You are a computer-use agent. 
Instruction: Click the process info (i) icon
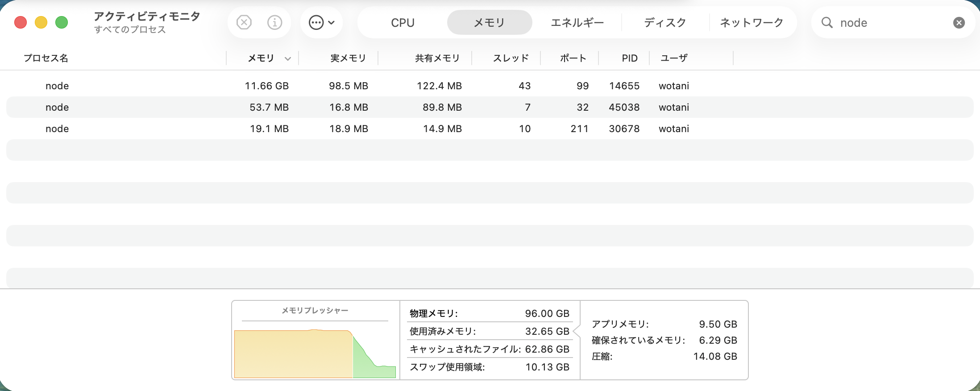click(274, 22)
